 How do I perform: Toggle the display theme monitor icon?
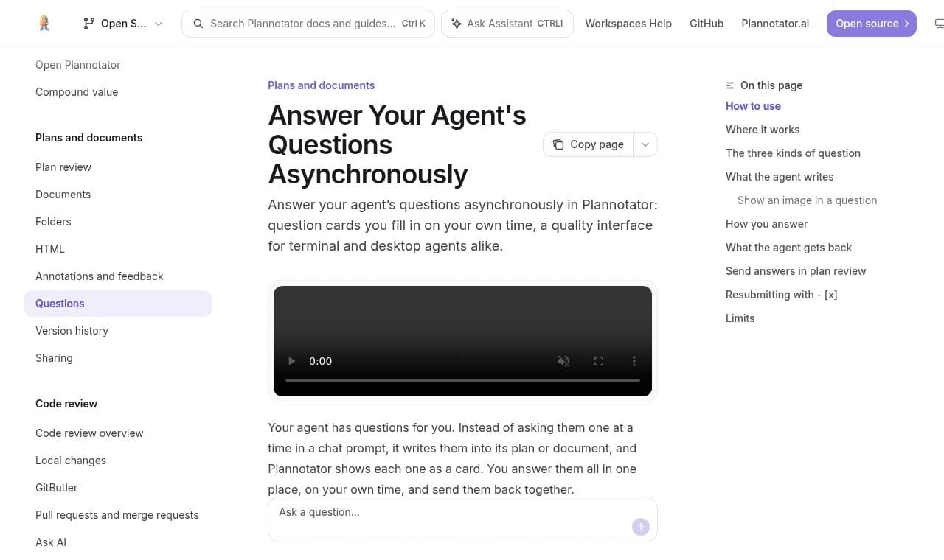tap(938, 24)
